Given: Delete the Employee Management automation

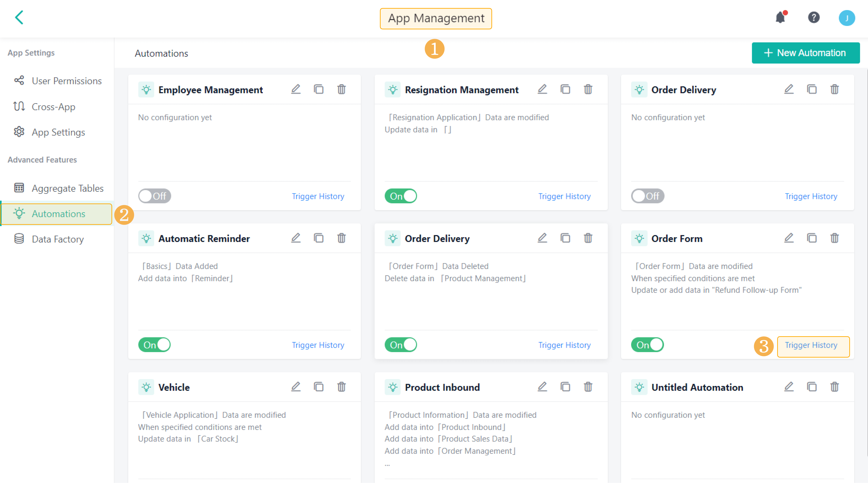Looking at the screenshot, I should (x=342, y=89).
